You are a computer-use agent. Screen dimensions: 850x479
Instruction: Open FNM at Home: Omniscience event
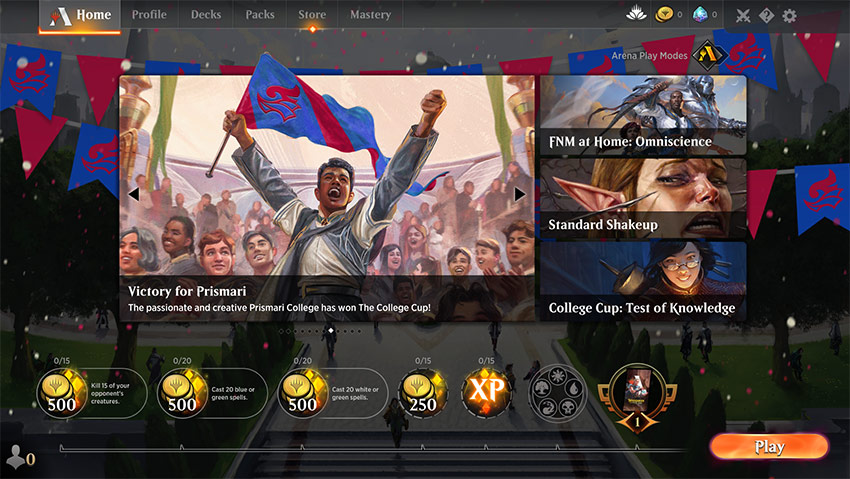643,115
